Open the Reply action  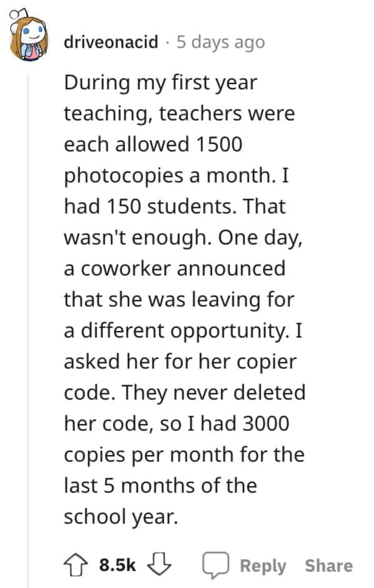262,566
